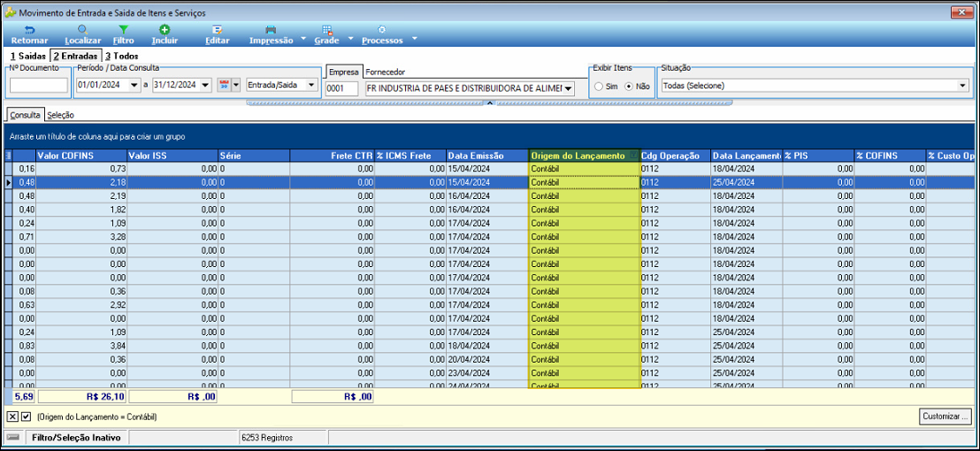The width and height of the screenshot is (980, 451).
Task: Open the Situação Todas (Selecione) dropdown
Action: pos(961,86)
